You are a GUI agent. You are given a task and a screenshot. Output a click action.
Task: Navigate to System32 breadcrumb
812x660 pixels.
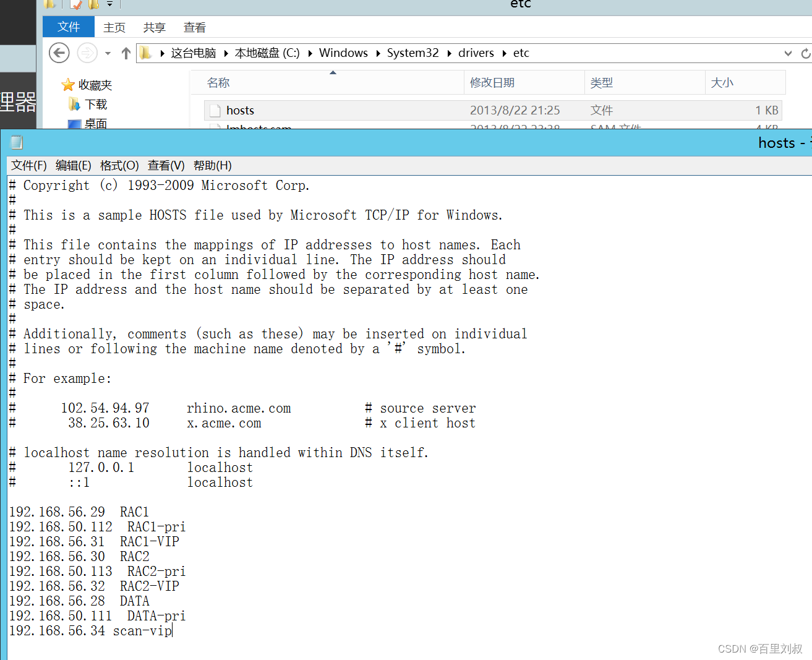click(412, 53)
